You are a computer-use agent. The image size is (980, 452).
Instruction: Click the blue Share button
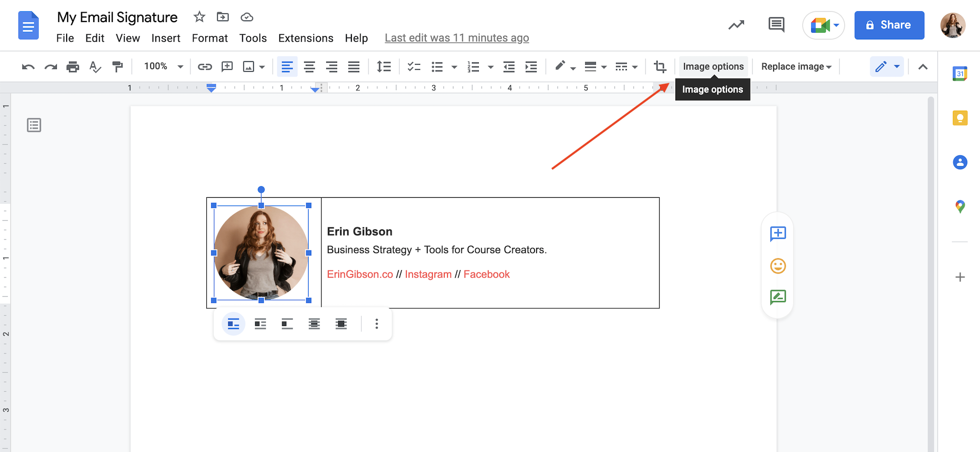889,25
